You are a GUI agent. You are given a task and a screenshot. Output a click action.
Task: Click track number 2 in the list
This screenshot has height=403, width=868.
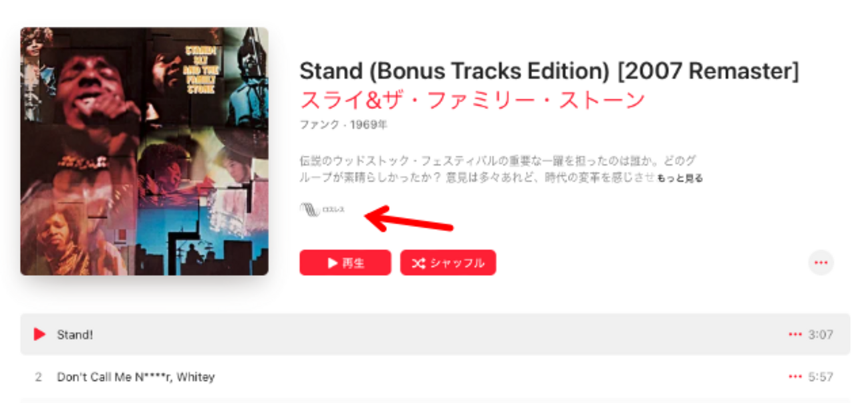point(38,377)
